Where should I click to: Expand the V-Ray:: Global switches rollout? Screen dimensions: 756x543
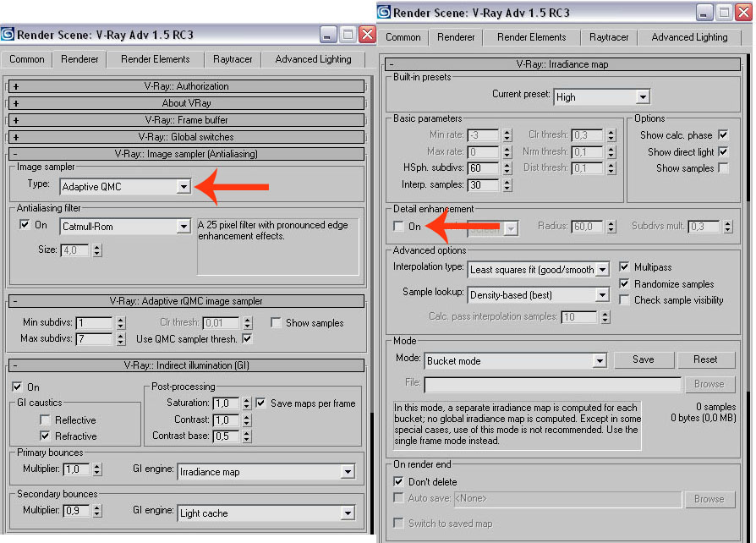click(186, 137)
